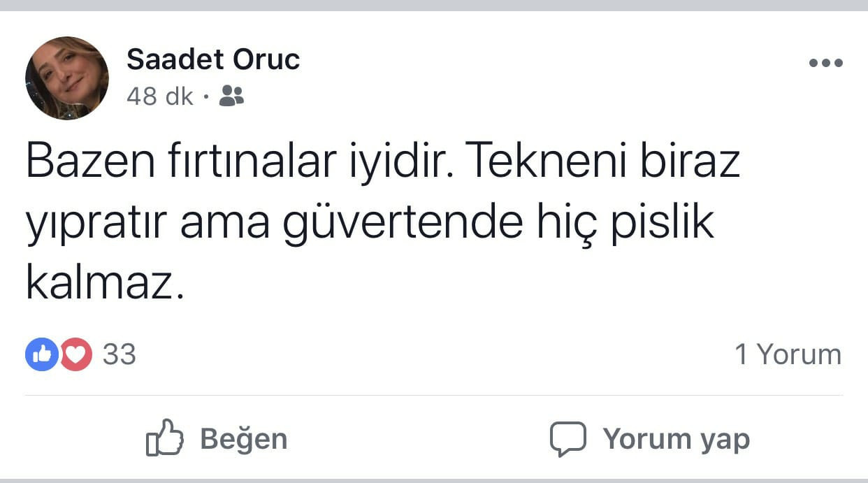Click the Saadet Oruc profile name link

click(x=213, y=59)
